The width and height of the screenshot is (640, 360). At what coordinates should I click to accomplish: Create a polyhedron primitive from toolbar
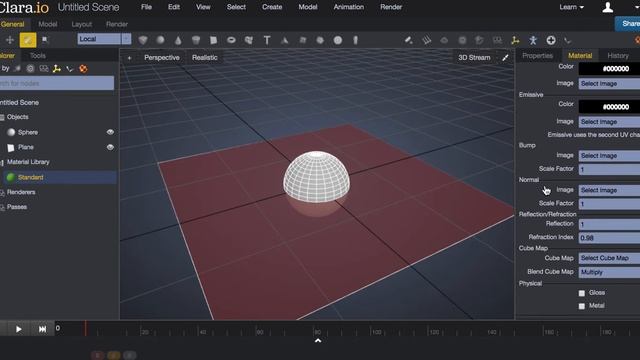pos(143,40)
